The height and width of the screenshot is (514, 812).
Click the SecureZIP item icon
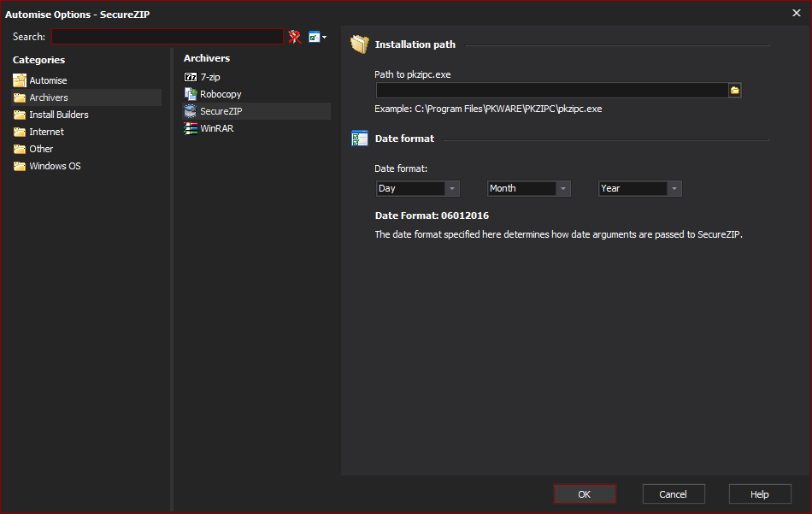click(191, 111)
